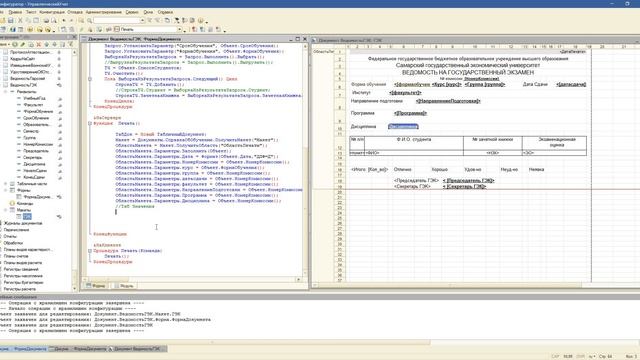The image size is (640, 360).
Task: Click the lock icon beside ВедомостьГЭК tree row
Action: [x=59, y=85]
